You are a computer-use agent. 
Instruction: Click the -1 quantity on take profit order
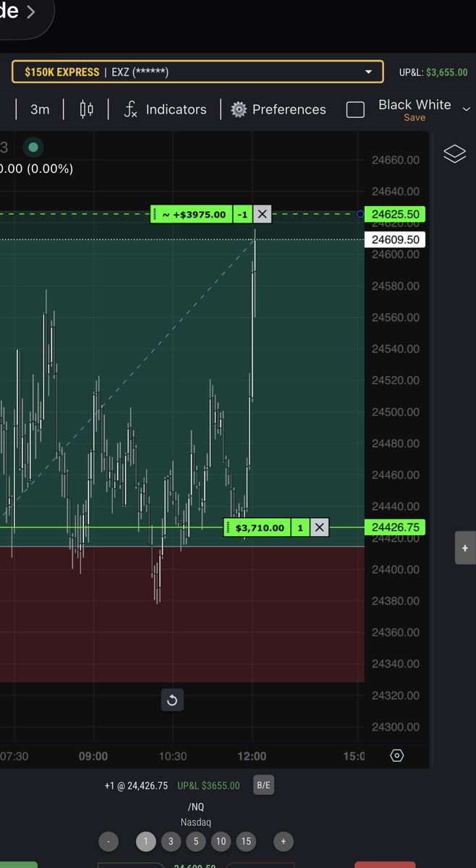coord(243,214)
